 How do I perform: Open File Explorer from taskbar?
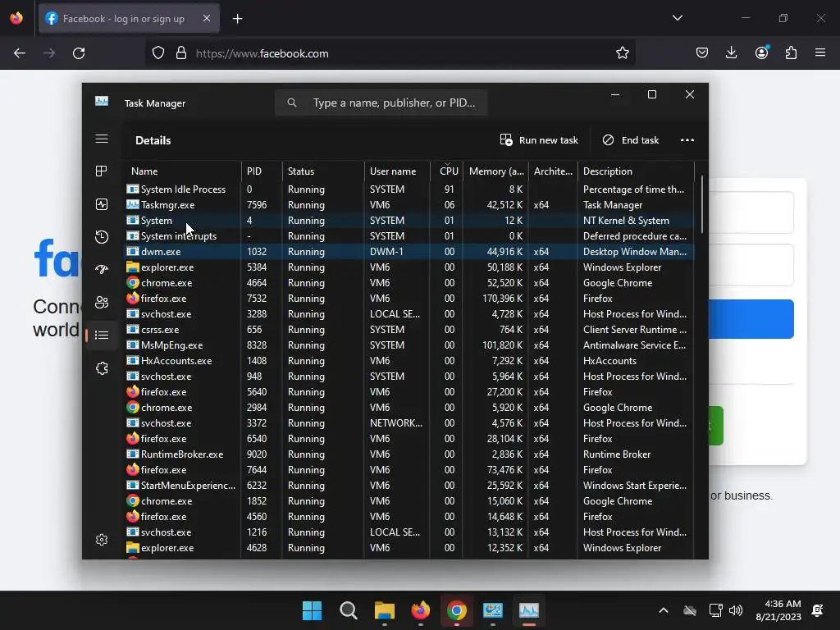click(x=385, y=610)
